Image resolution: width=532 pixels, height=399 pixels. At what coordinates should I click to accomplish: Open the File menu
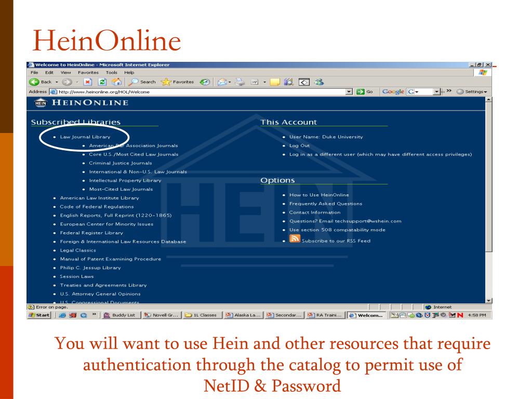tap(34, 72)
